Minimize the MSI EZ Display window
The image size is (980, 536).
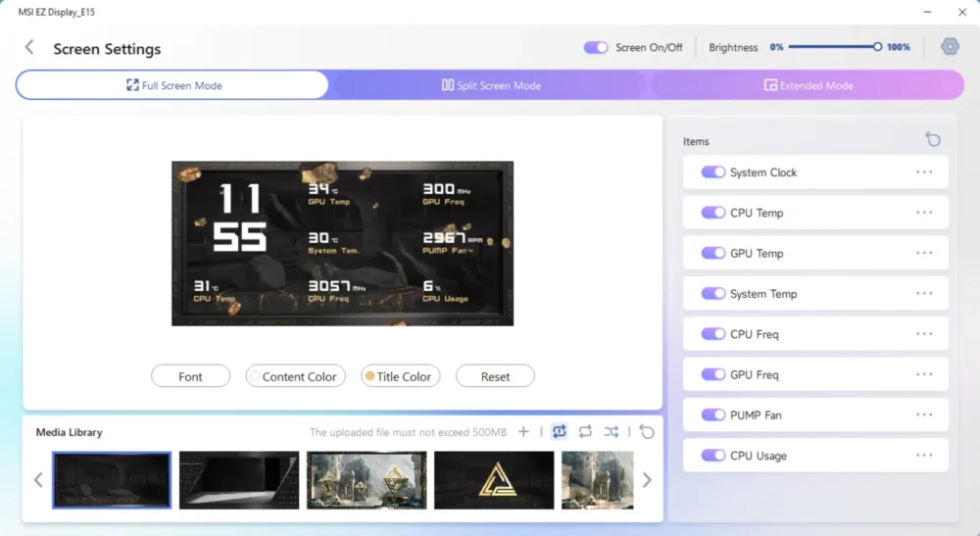click(x=927, y=12)
